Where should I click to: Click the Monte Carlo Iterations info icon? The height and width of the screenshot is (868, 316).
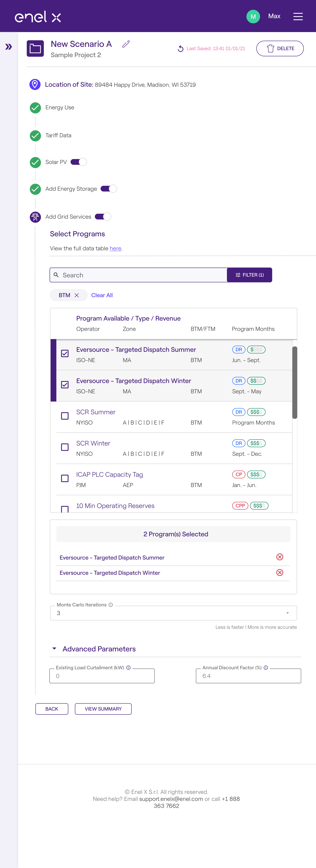point(111,605)
